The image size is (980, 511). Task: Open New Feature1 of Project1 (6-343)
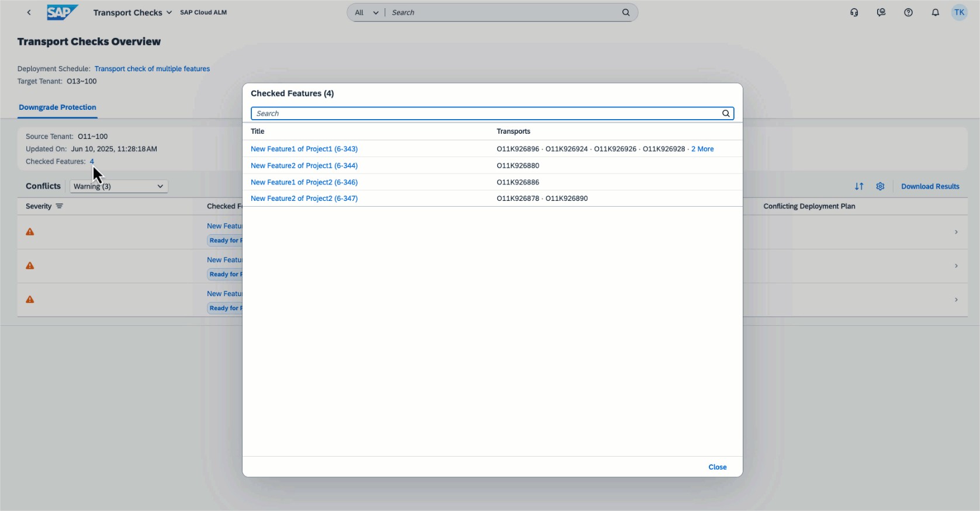[304, 149]
